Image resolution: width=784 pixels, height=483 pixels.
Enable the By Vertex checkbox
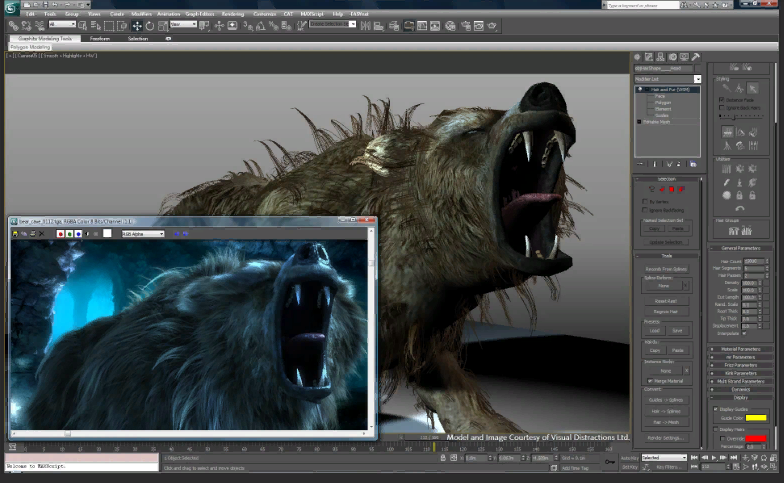(645, 202)
